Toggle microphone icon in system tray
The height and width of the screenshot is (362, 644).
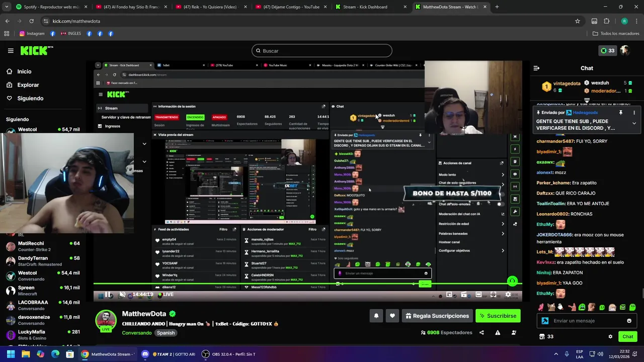pyautogui.click(x=567, y=354)
